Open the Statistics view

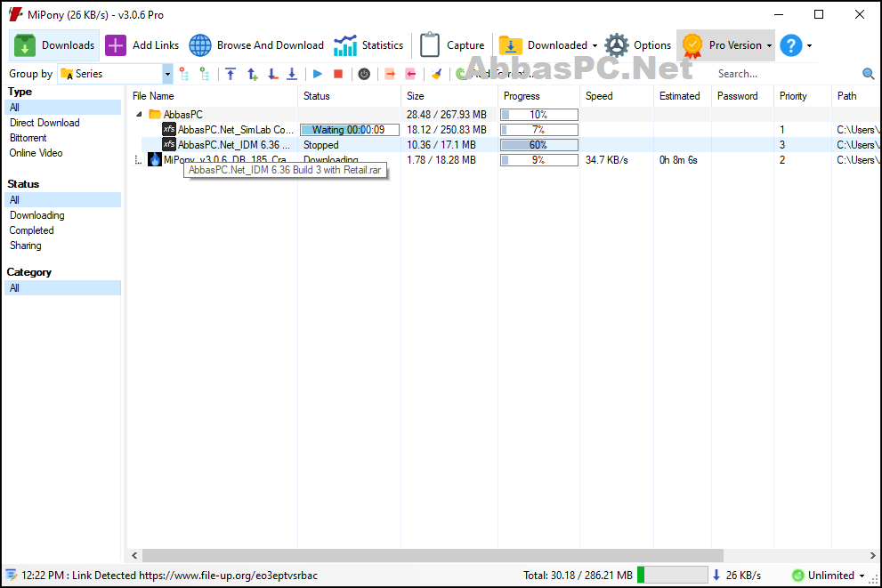tap(368, 45)
